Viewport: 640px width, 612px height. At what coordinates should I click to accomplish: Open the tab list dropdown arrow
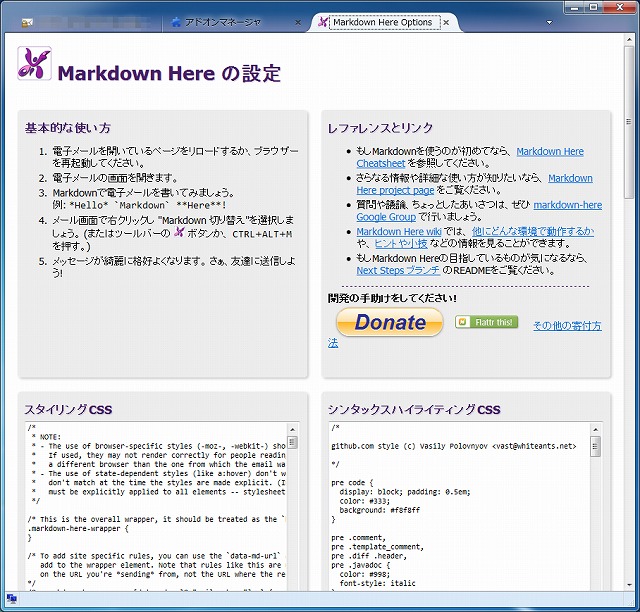(x=549, y=22)
